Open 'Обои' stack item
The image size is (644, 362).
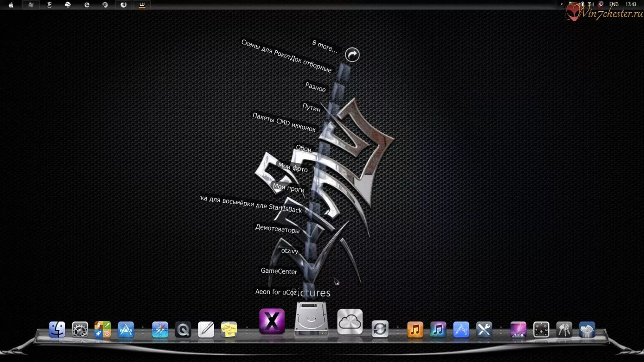tap(304, 149)
